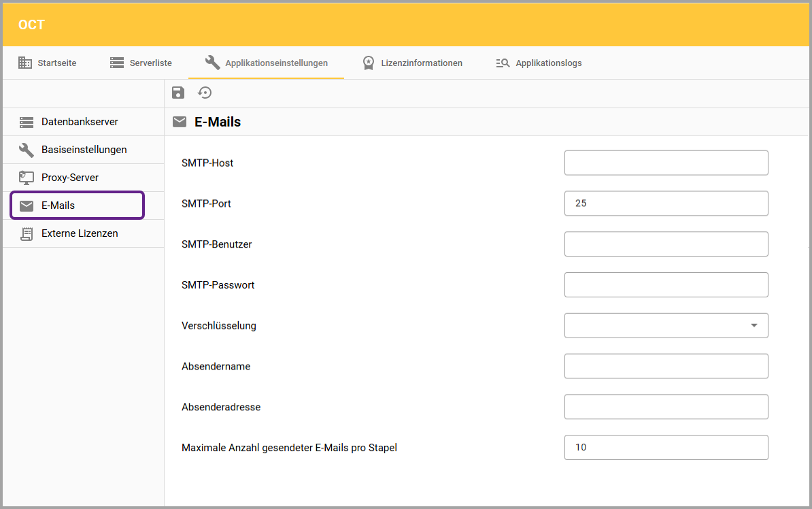
Task: Click the Datenbankserver database icon
Action: pos(27,122)
